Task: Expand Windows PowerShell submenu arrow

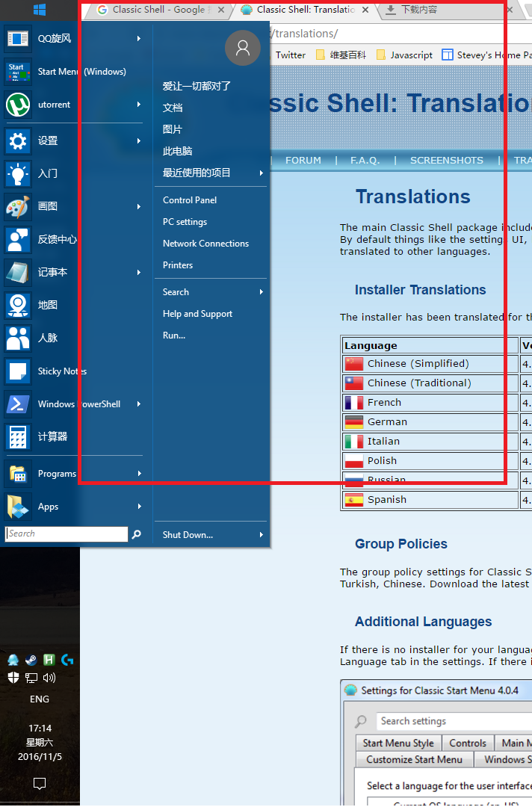Action: [x=139, y=404]
